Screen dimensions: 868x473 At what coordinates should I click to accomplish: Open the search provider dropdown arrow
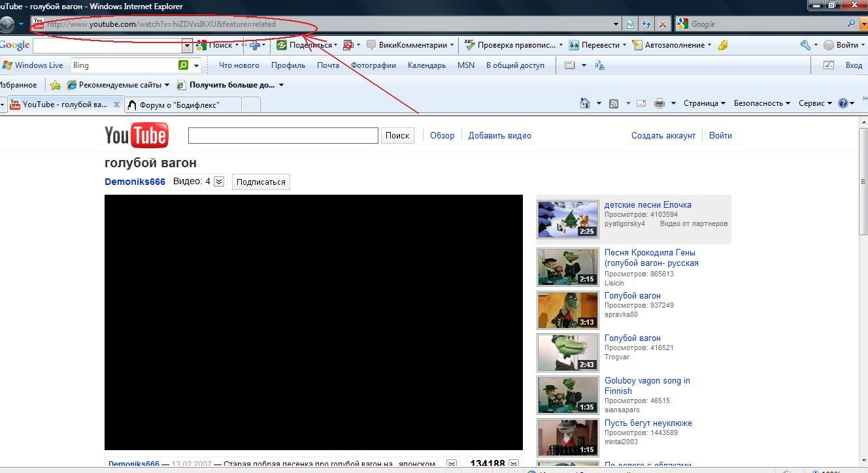863,24
